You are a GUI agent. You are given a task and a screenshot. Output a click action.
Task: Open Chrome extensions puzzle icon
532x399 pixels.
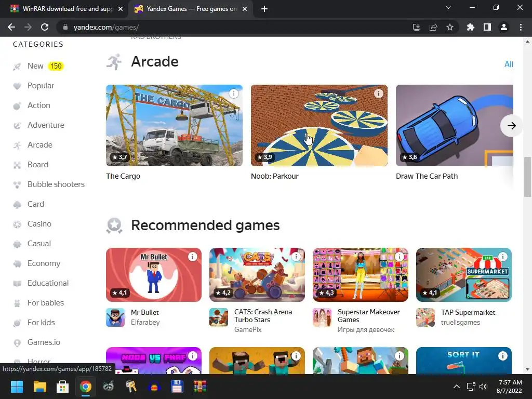coord(471,27)
